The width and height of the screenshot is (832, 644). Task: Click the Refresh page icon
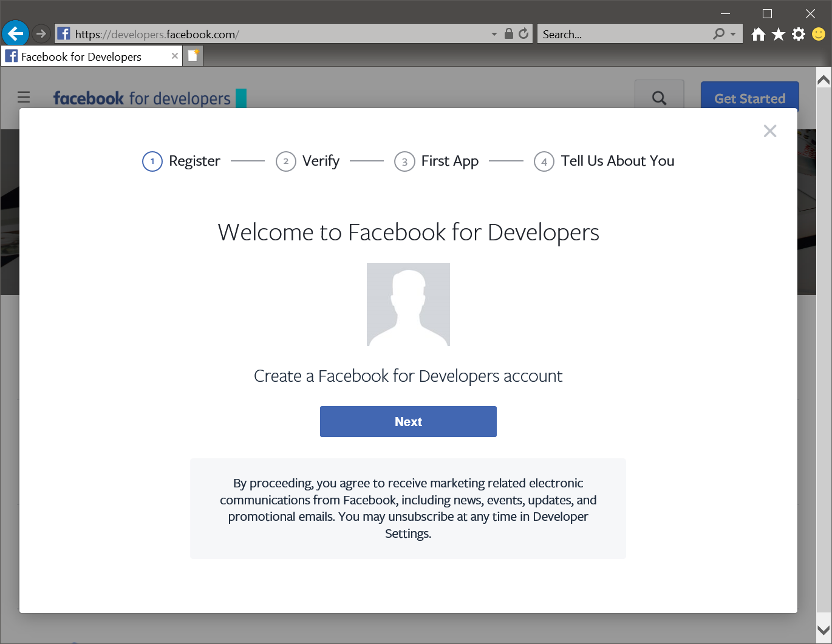click(523, 34)
